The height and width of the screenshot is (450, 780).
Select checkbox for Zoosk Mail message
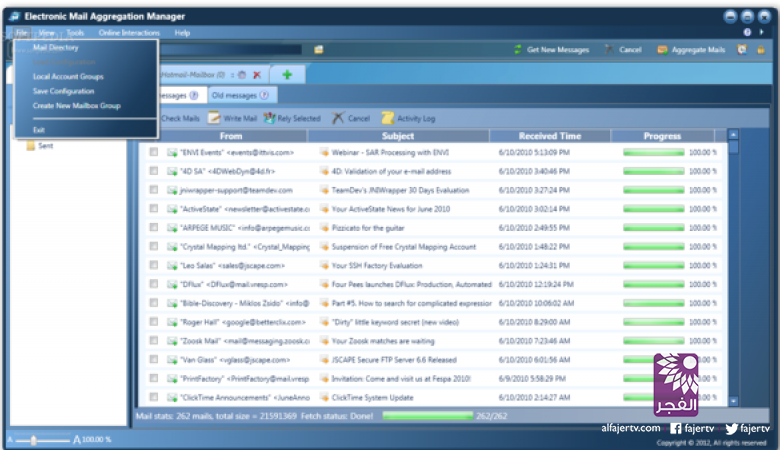(153, 341)
